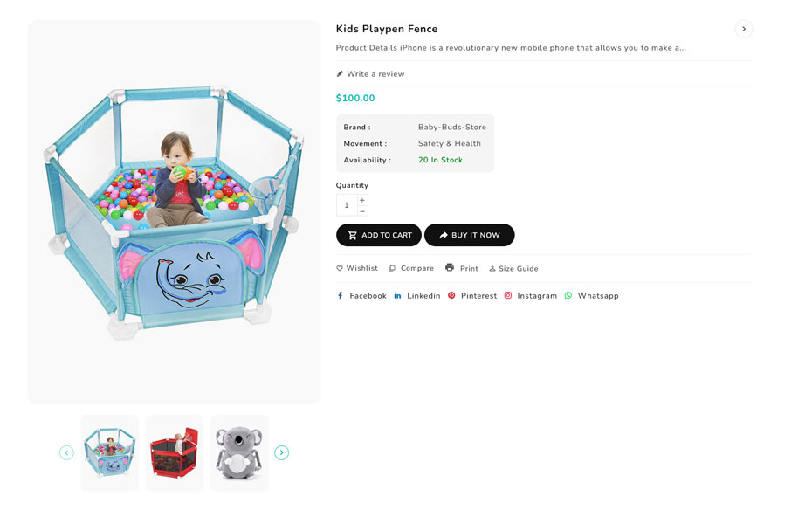Share via the Linkedin icon
Viewport: 812px width, 524px height.
point(397,295)
